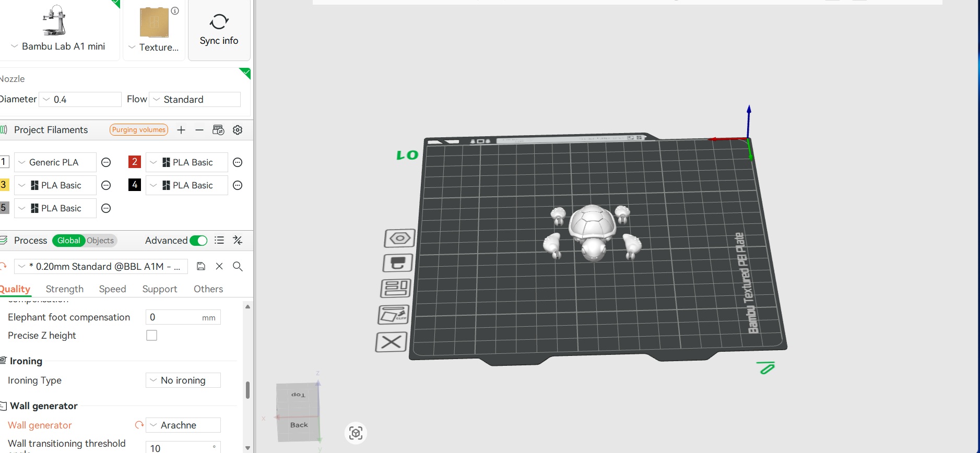Click the red filament 2 color swatch
Screen dimensions: 980x453
tap(135, 162)
